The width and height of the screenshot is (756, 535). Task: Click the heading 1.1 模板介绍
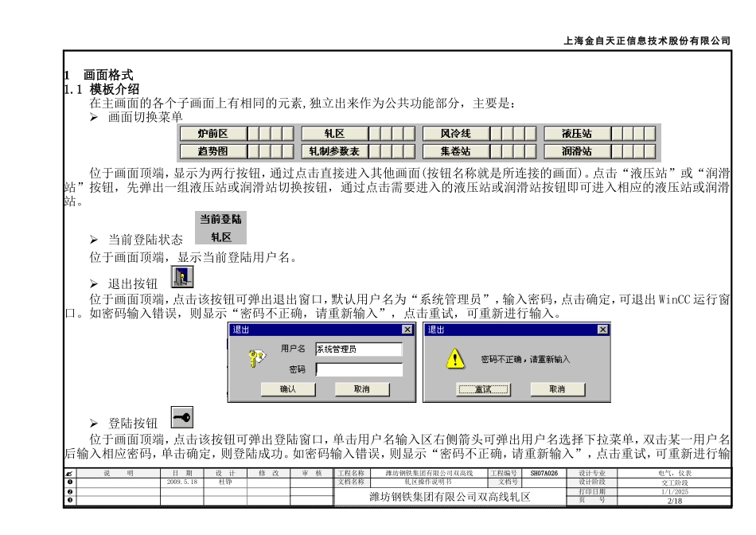coord(102,89)
